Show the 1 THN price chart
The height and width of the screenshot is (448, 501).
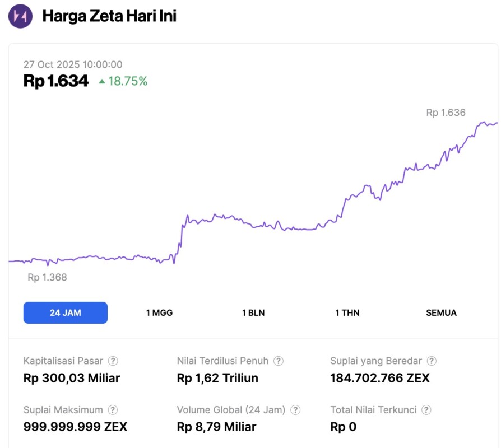347,312
